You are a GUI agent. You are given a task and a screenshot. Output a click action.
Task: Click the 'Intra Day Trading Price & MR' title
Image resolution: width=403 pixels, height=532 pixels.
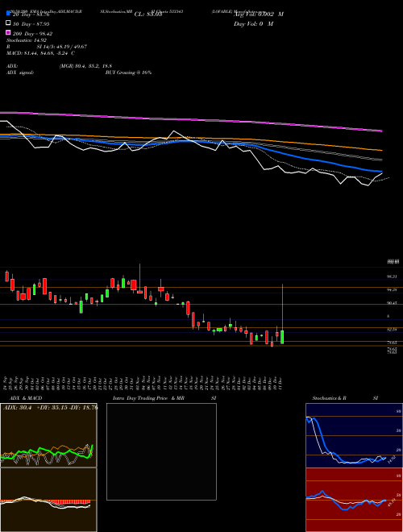point(148,398)
